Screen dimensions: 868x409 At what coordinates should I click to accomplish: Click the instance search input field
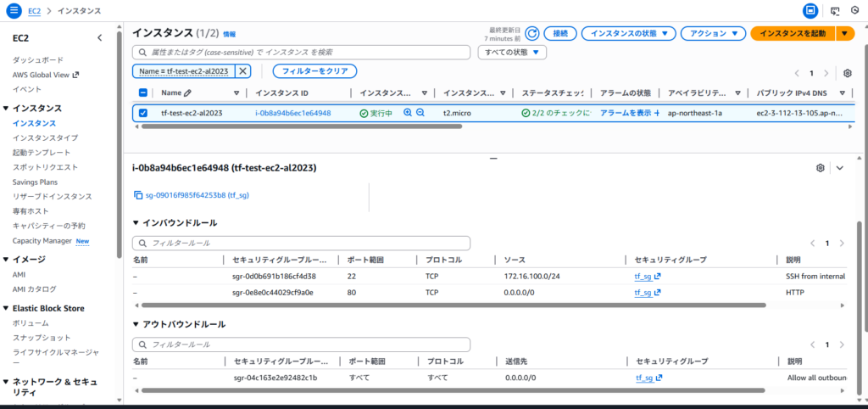coord(305,53)
